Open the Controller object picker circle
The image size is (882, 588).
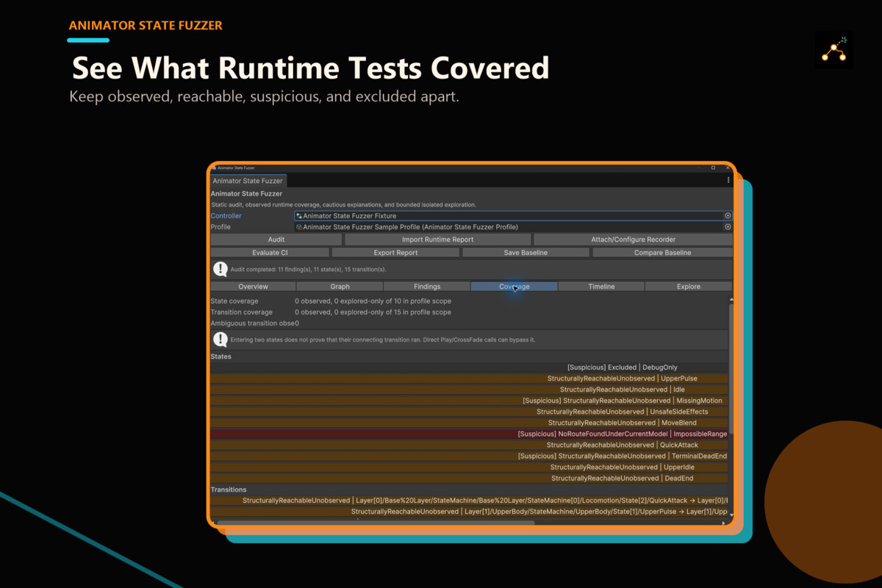[728, 216]
